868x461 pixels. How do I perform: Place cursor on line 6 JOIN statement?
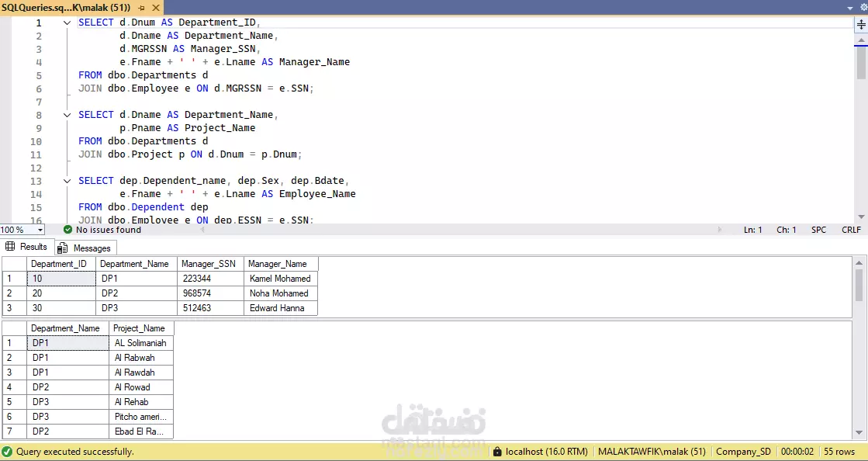(196, 88)
